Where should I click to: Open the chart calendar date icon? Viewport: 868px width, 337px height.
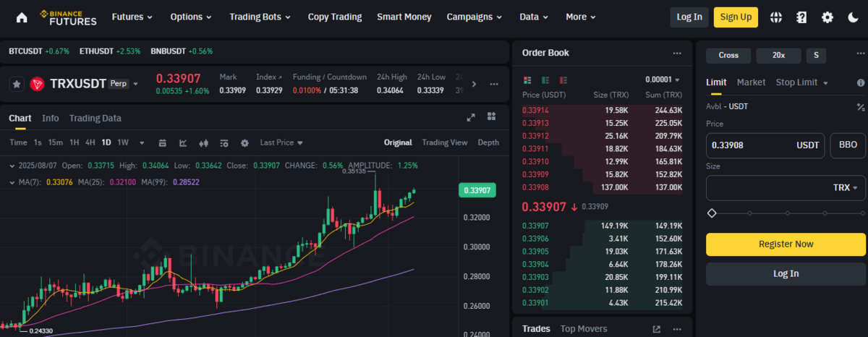coord(162,142)
